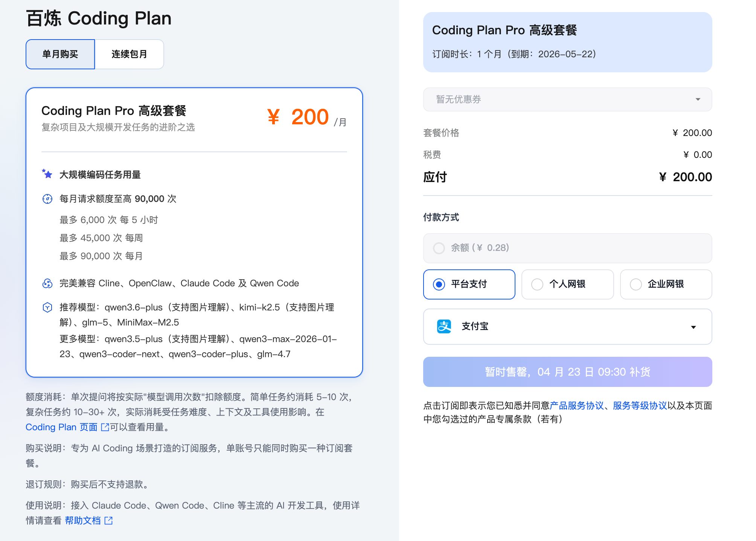This screenshot has width=756, height=541.
Task: Open the 服务等级协议 link
Action: pos(639,406)
